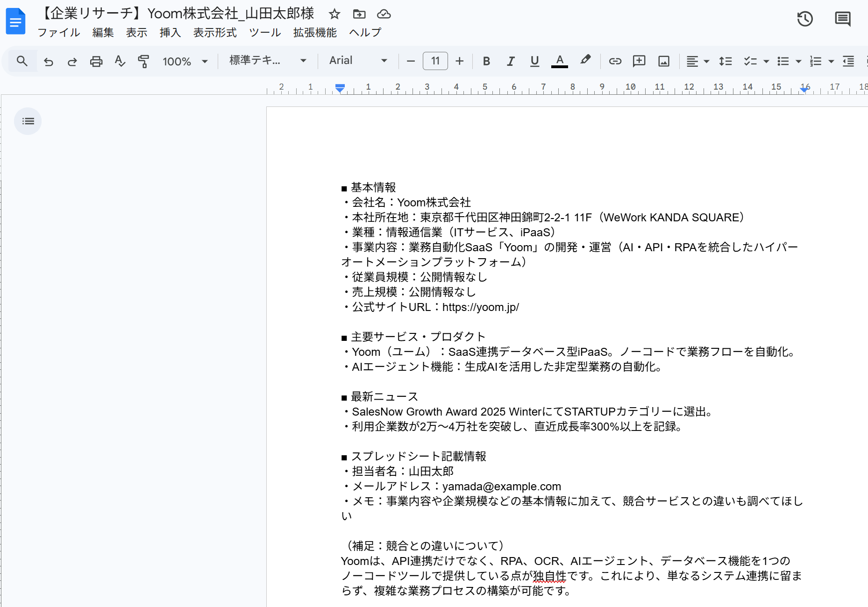The image size is (868, 607).
Task: Click the 会社名：Yoom株式会社 line
Action: (x=406, y=203)
